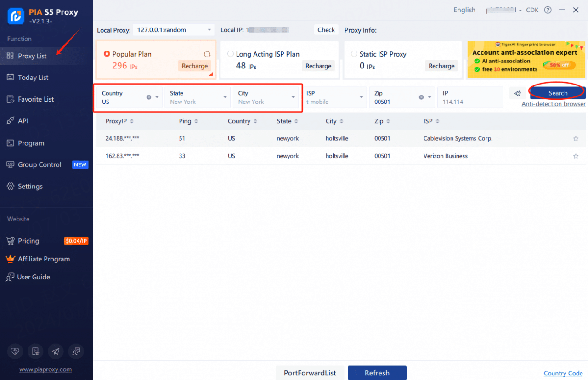
Task: Select the Long Acting ISP Plan radio
Action: pyautogui.click(x=231, y=54)
